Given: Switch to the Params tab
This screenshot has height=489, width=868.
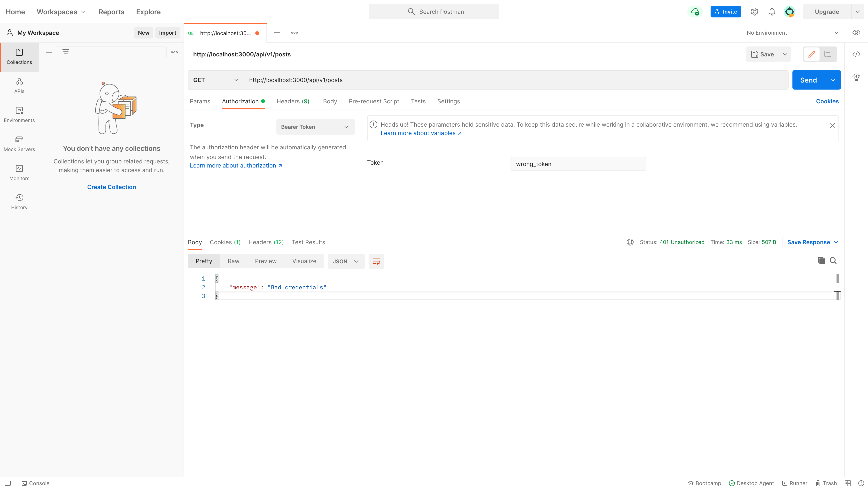Looking at the screenshot, I should click(200, 101).
